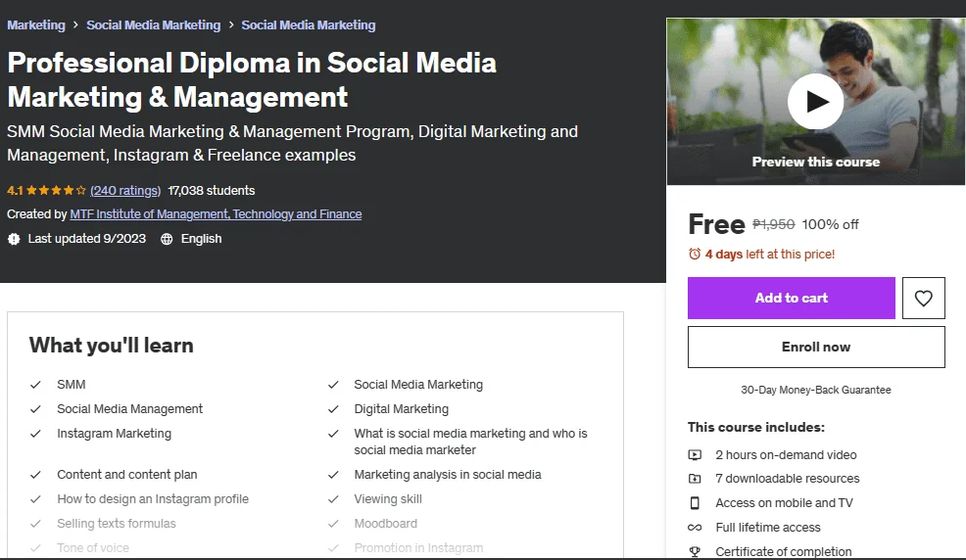Click the checkmark beside Moodboard
Screen dimensions: 966x560
tap(333, 524)
